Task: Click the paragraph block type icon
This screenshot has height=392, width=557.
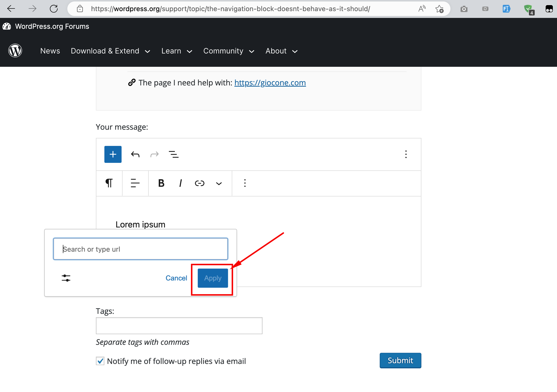Action: point(109,183)
